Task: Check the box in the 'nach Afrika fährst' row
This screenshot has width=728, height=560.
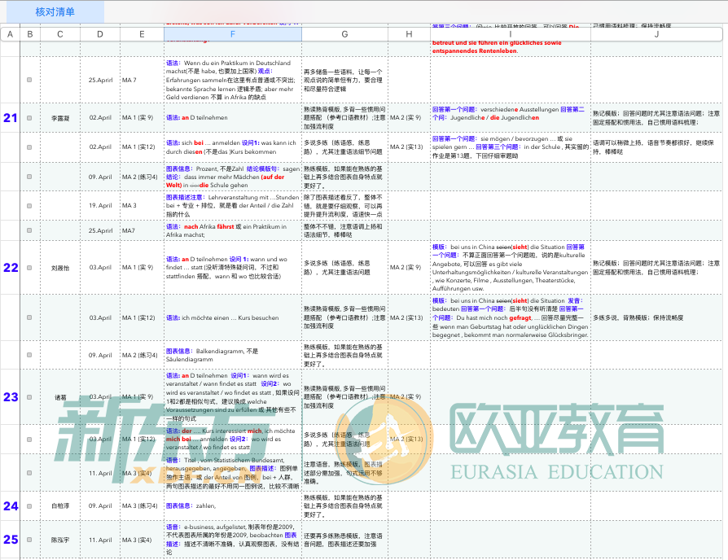Action: [29, 230]
